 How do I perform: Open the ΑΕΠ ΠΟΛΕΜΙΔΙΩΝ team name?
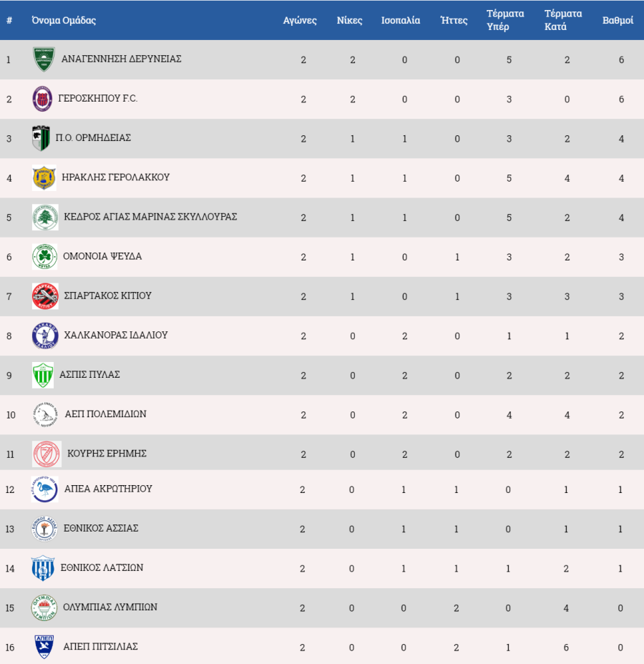[x=105, y=414]
